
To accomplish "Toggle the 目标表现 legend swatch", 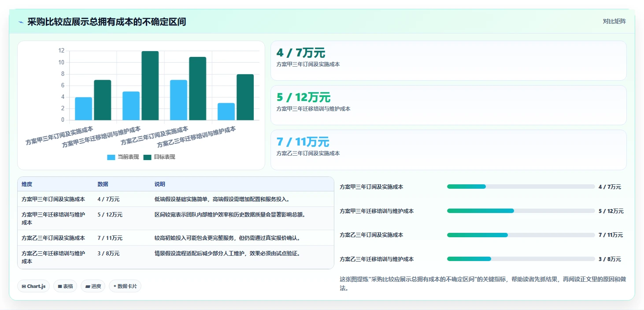I will click(147, 157).
